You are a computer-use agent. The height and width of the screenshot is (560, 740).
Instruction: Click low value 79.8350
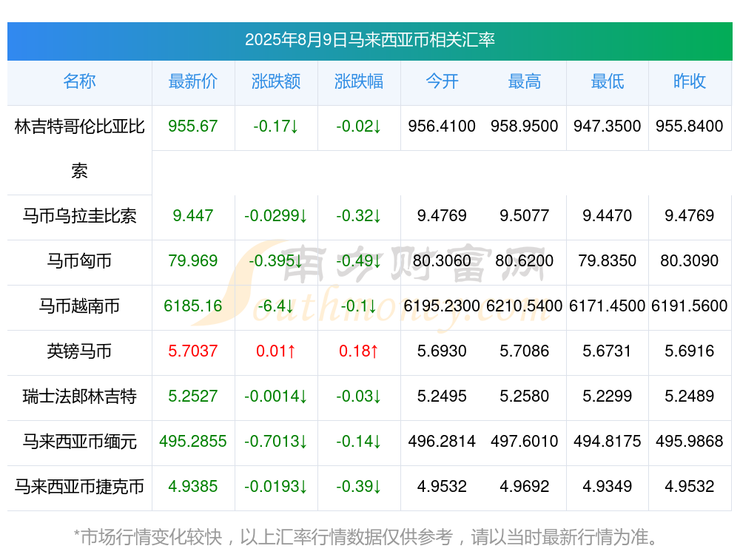click(608, 260)
